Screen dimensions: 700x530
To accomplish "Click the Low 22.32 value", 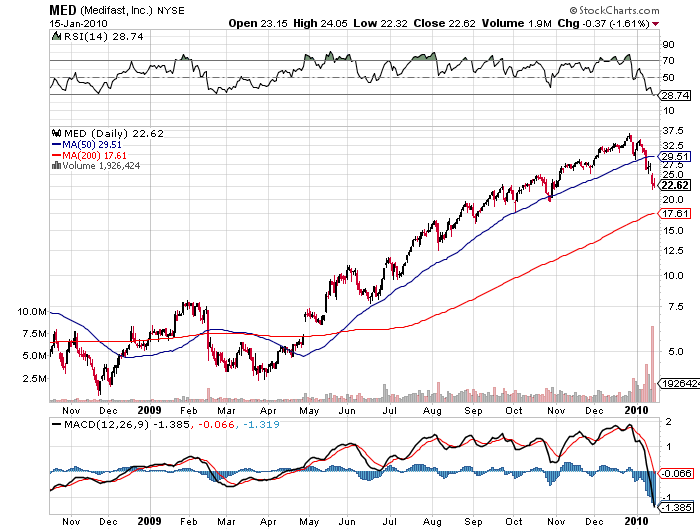I will pos(380,24).
